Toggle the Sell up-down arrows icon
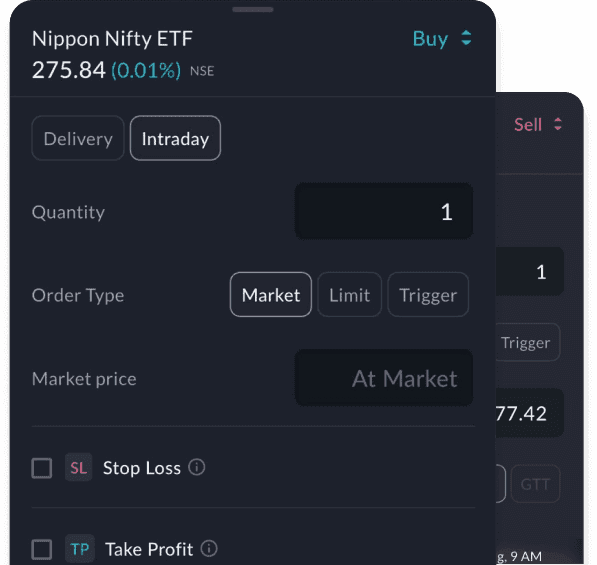 point(558,124)
